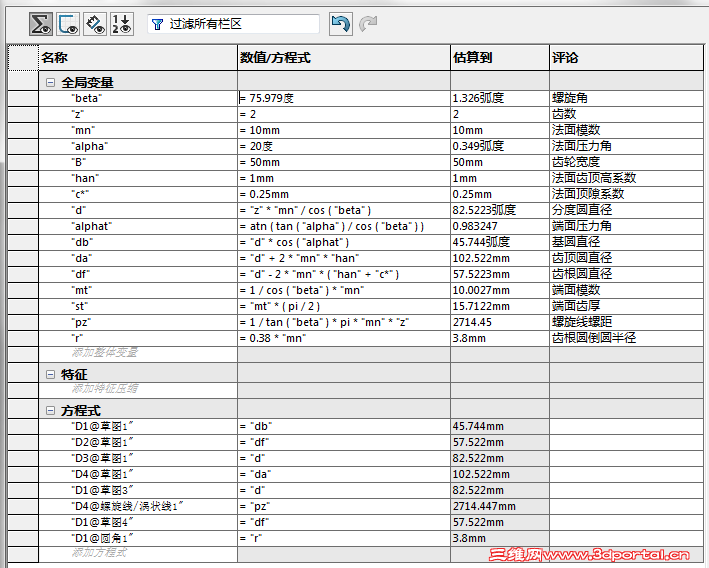Click the evaluated value 2714.447mm
Viewport: 709px width, 568px height.
pyautogui.click(x=500, y=506)
